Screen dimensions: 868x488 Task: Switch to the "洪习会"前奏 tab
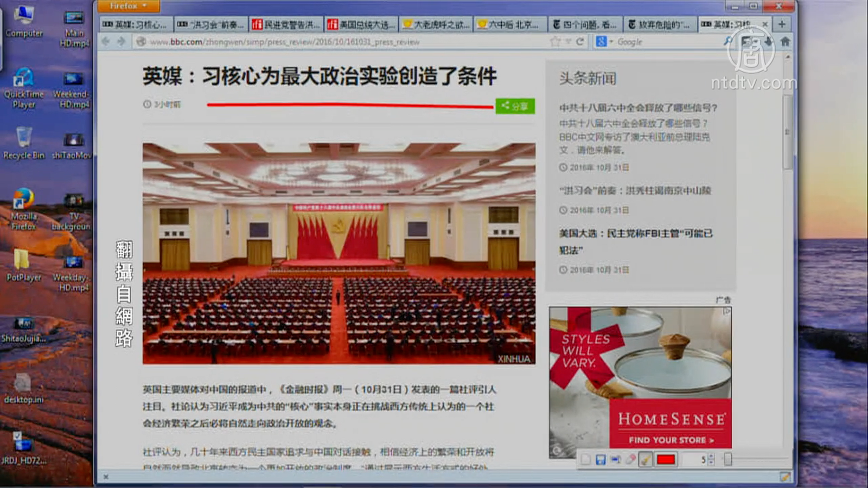pyautogui.click(x=210, y=24)
